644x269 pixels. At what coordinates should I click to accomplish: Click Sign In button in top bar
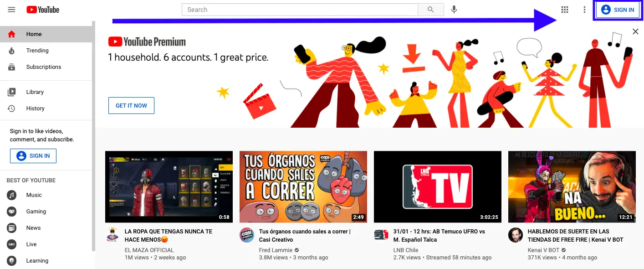pyautogui.click(x=618, y=10)
